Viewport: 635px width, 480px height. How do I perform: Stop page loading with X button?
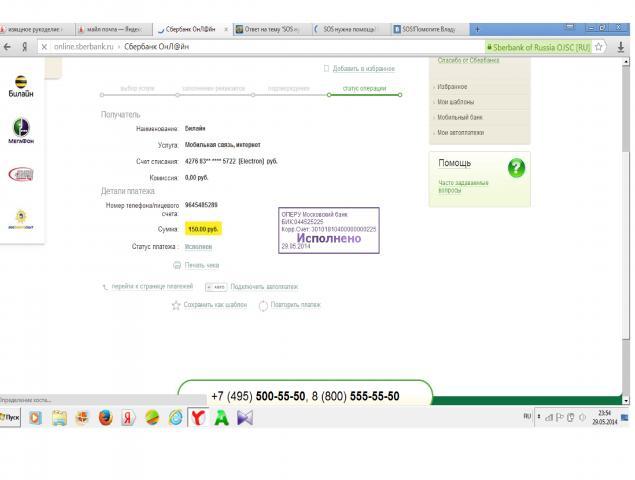(44, 47)
